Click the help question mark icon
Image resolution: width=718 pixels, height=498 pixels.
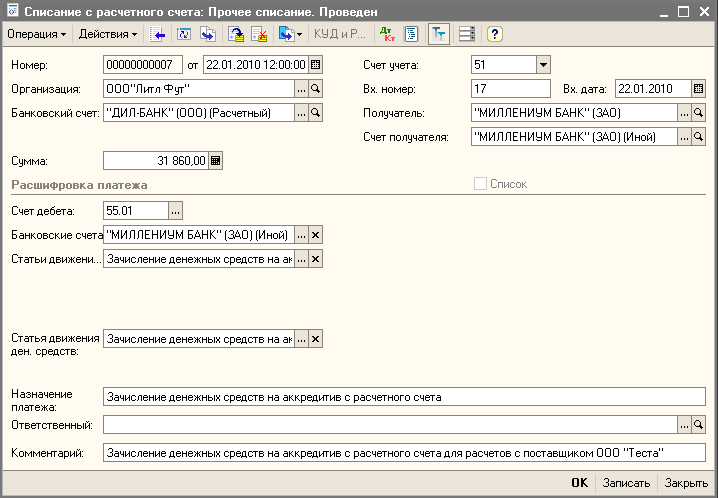(x=494, y=34)
